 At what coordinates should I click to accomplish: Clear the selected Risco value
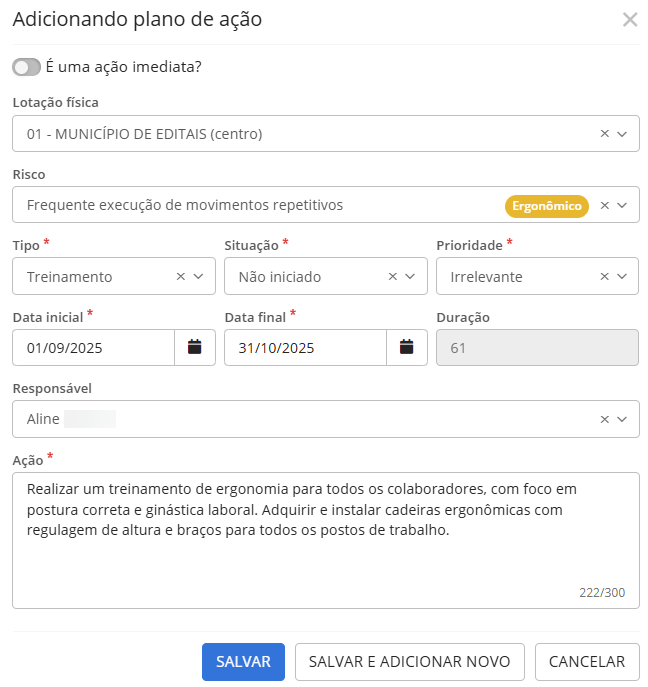point(604,206)
